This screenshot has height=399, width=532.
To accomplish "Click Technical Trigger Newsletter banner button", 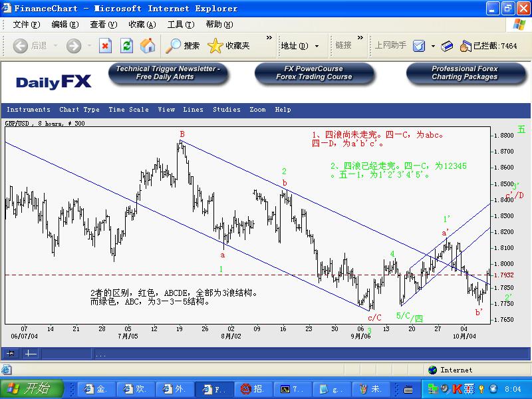I will coord(168,73).
